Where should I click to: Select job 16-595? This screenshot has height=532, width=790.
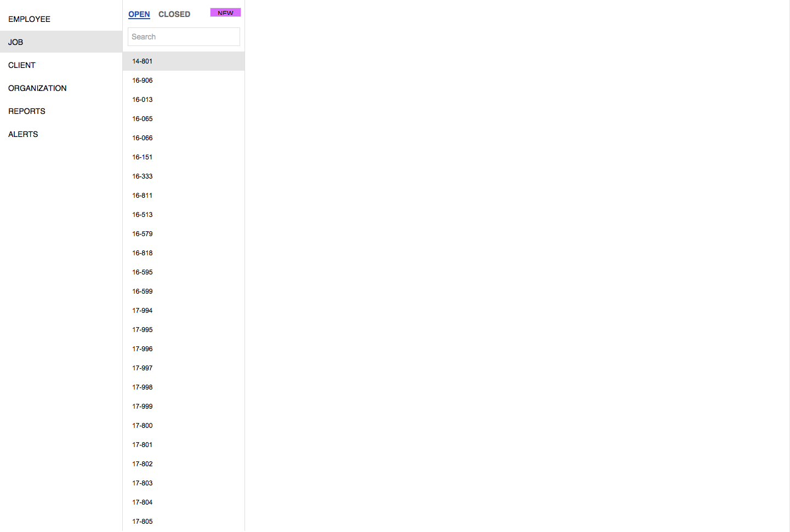pyautogui.click(x=184, y=272)
